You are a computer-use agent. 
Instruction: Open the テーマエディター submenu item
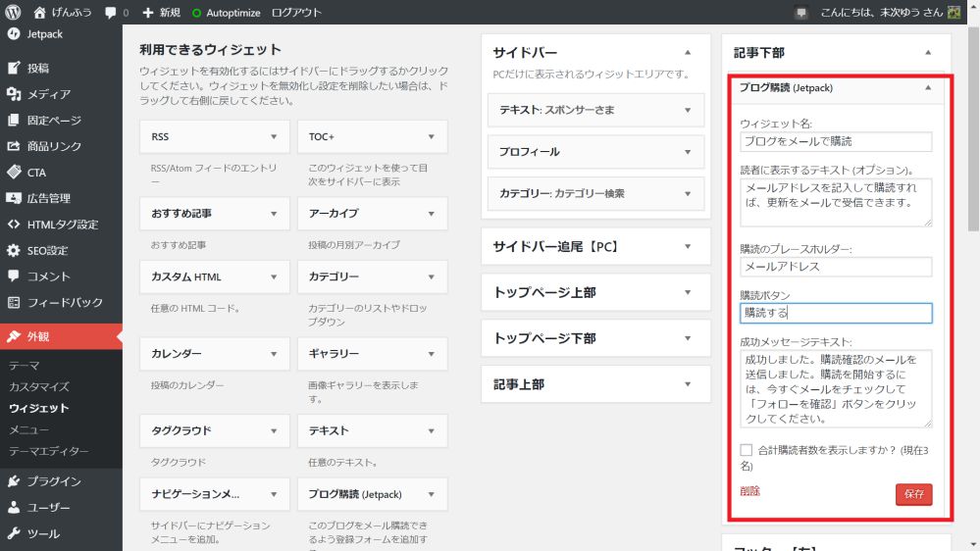tap(49, 451)
